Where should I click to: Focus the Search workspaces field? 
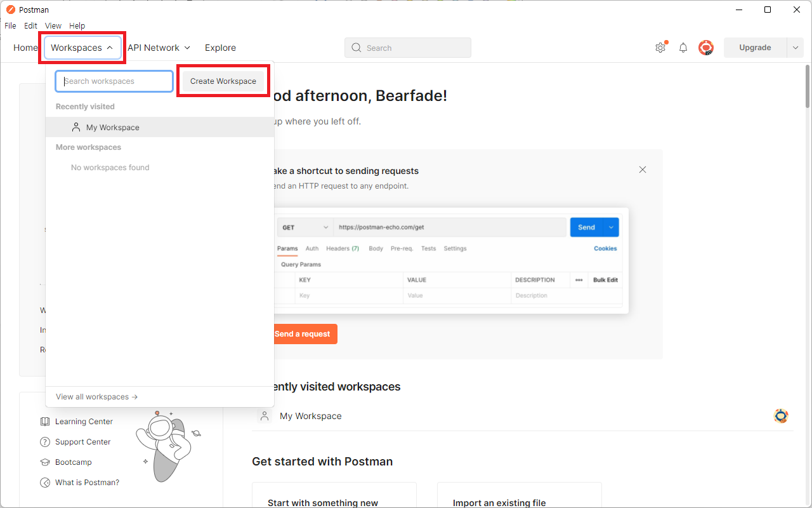pyautogui.click(x=114, y=81)
